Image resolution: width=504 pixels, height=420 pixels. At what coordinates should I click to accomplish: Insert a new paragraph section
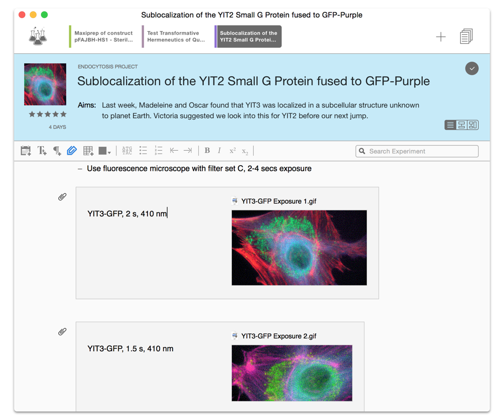(57, 151)
